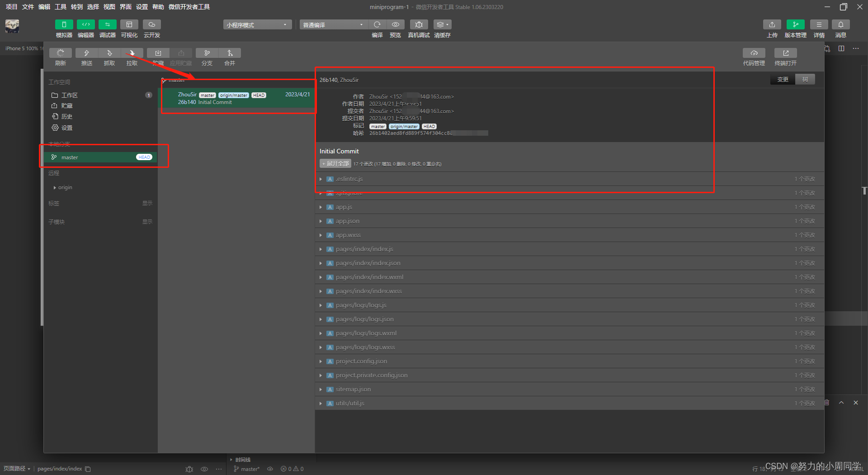
Task: Click 显示 next to 子模块
Action: (x=147, y=222)
